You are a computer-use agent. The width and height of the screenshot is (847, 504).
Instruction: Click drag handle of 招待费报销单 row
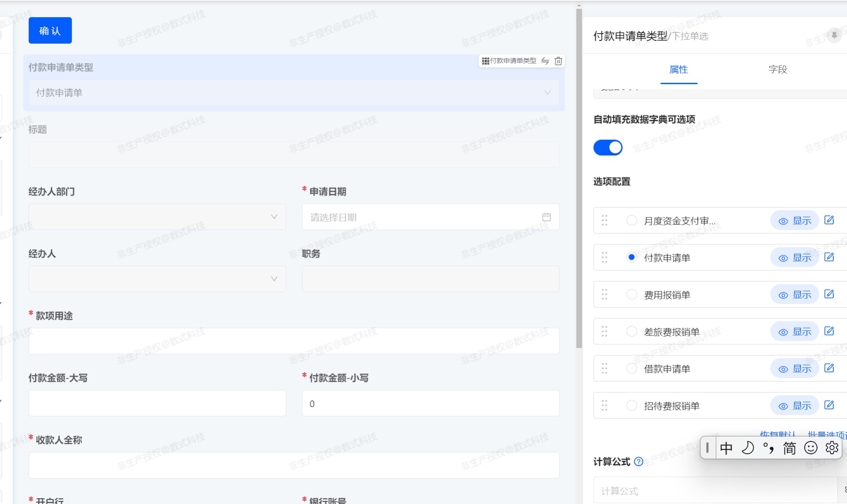click(x=604, y=405)
